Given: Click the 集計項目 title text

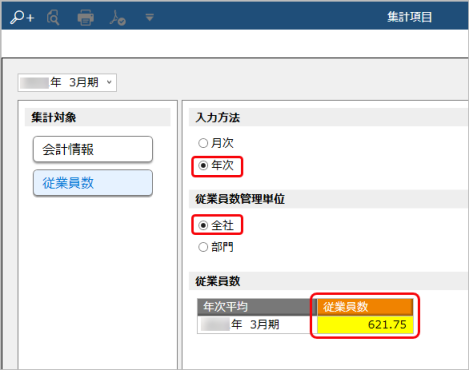Looking at the screenshot, I should point(409,17).
